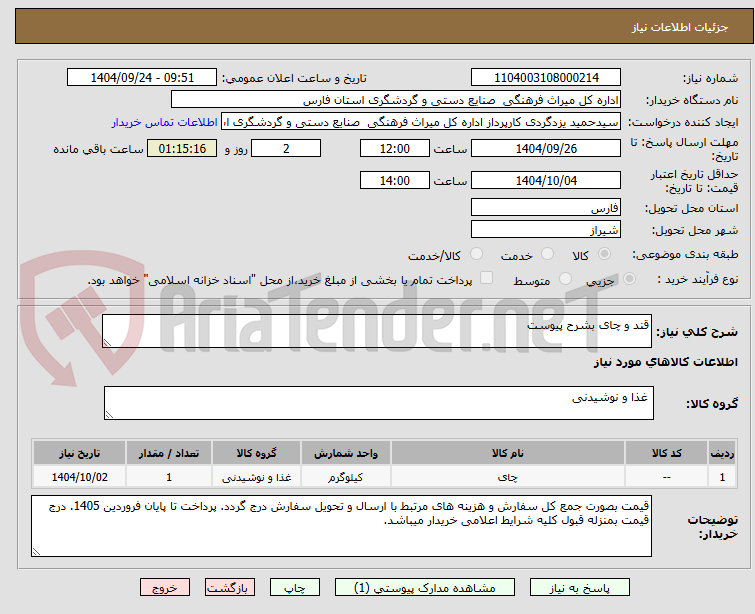Click the announcement date field 1404/09/24 - 09:51
Viewport: 755px width, 614px height.
[142, 78]
